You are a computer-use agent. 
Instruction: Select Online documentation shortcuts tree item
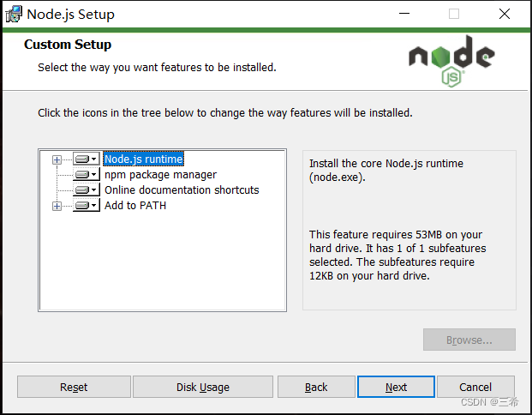point(182,189)
